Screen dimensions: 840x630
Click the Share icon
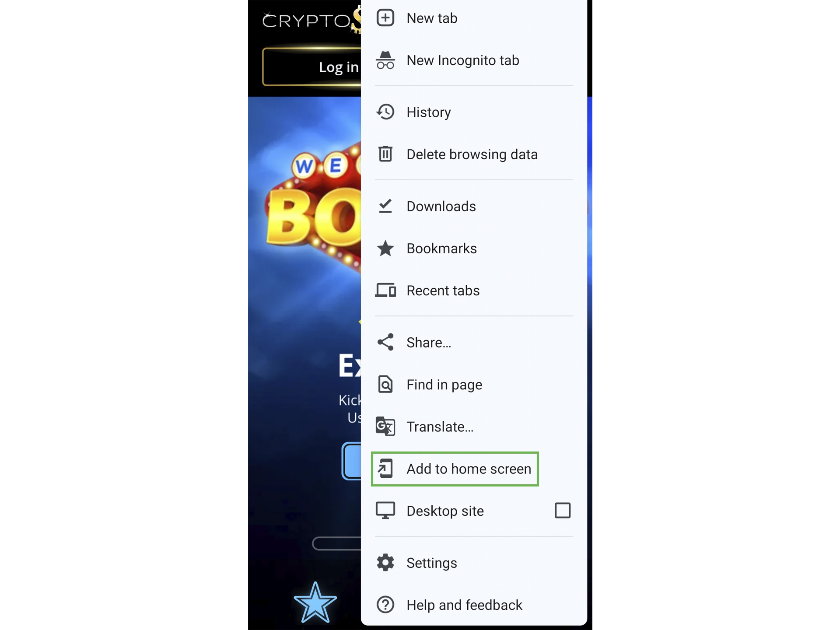tap(385, 342)
